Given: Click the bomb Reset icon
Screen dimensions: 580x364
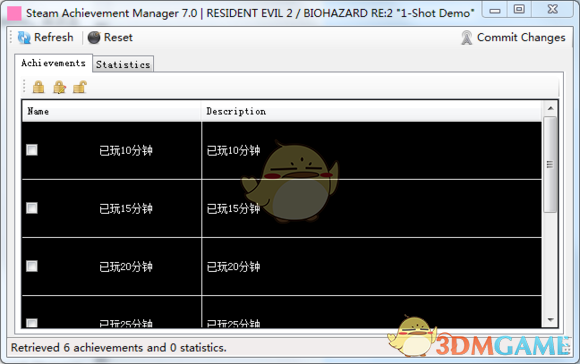Looking at the screenshot, I should (x=94, y=37).
